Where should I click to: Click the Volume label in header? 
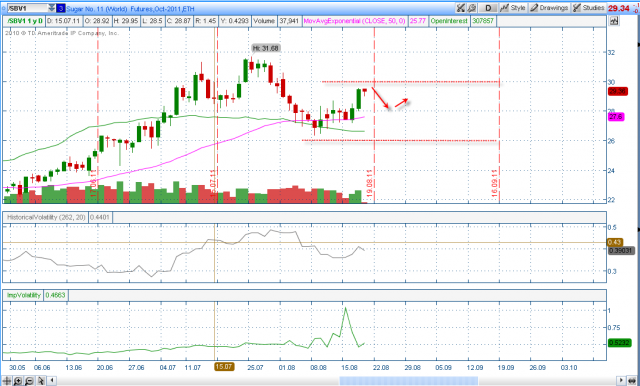tap(264, 21)
